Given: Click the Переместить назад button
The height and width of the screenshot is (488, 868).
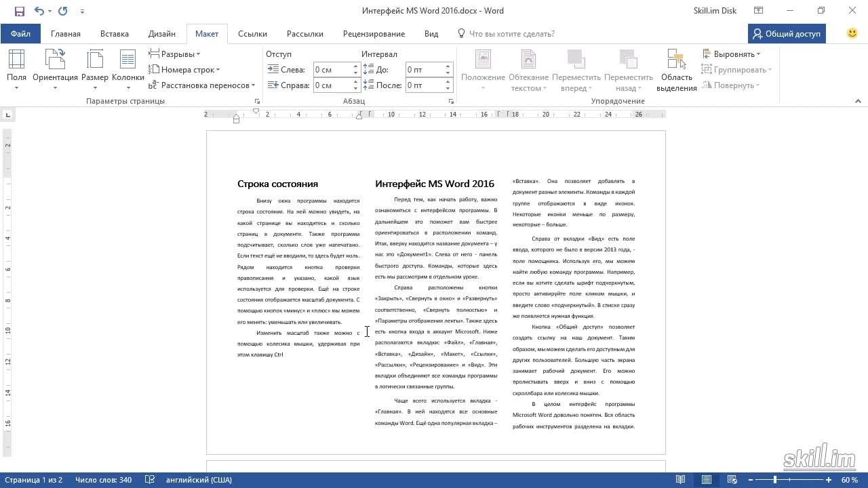Looking at the screenshot, I should point(629,70).
